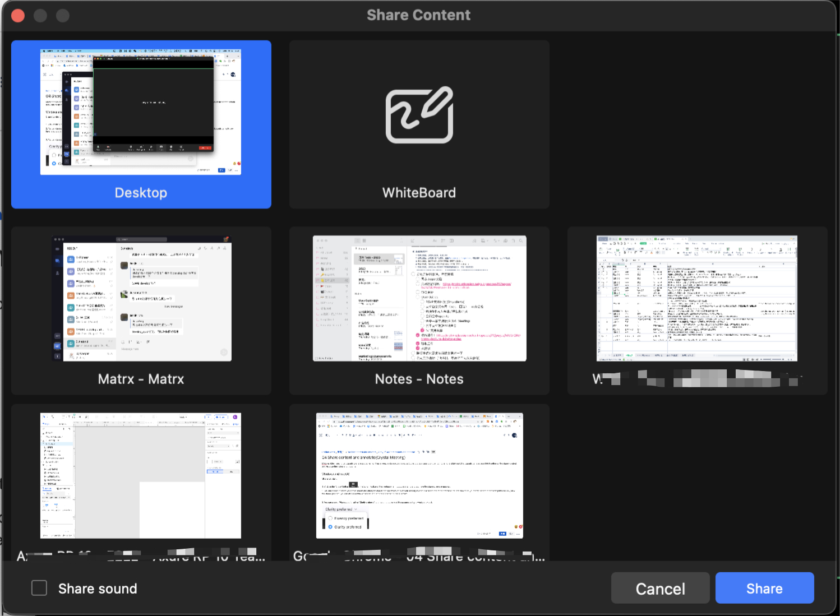840x616 pixels.
Task: Pick the Notes app window thumbnail
Action: (x=419, y=298)
